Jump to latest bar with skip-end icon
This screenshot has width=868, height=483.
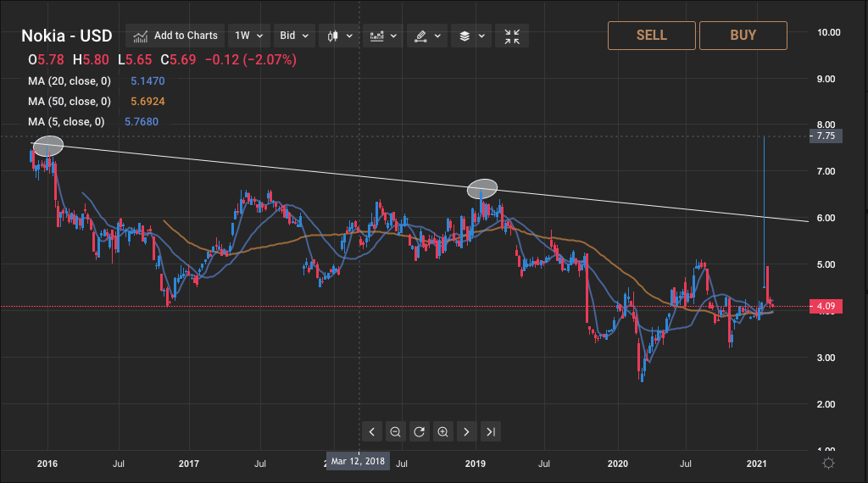pos(491,431)
